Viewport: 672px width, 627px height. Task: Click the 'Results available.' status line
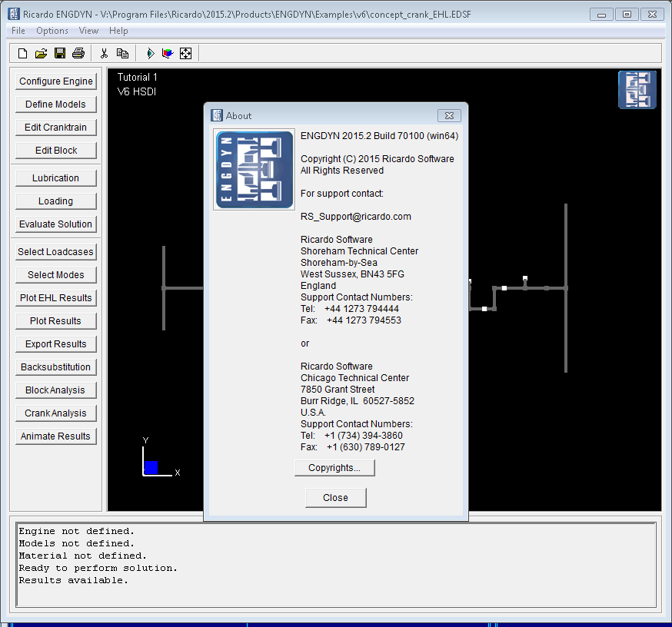[73, 581]
